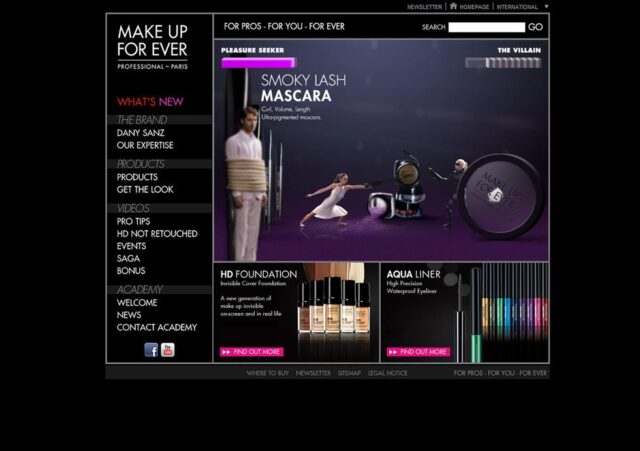The width and height of the screenshot is (640, 451).
Task: Open Sitemap footer link
Action: 349,373
